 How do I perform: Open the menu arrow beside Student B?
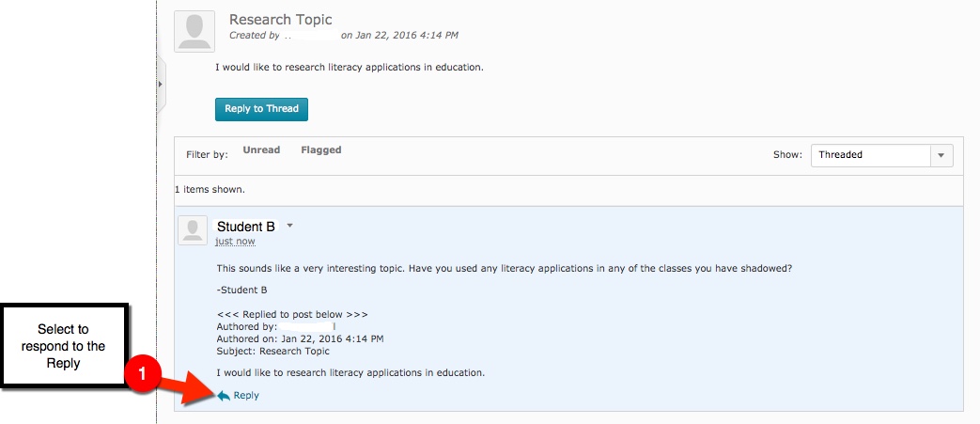(290, 226)
